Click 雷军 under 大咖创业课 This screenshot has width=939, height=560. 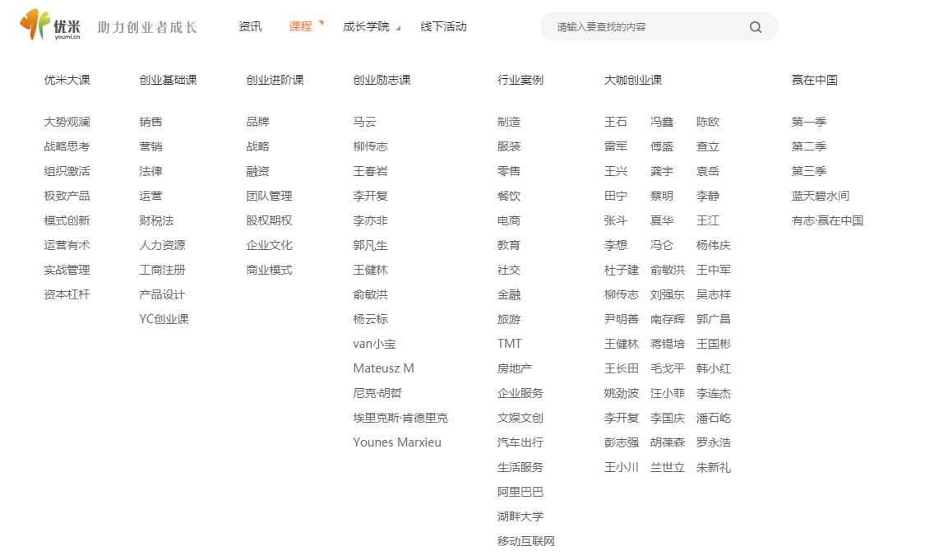(616, 146)
